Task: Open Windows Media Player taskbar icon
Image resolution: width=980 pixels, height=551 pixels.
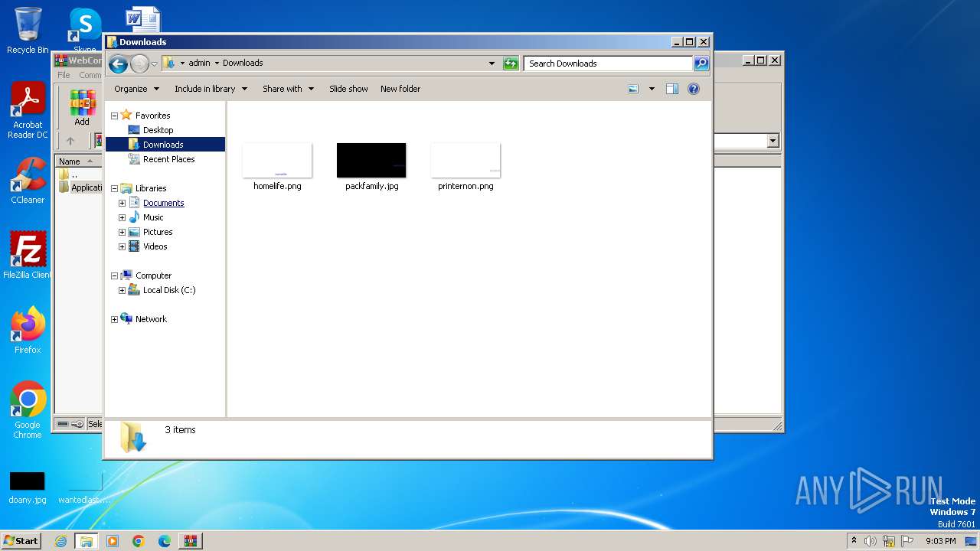Action: click(113, 541)
